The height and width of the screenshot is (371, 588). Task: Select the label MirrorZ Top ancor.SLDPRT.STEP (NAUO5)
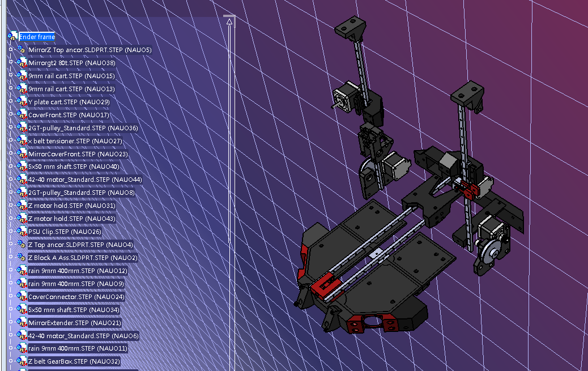pyautogui.click(x=90, y=50)
